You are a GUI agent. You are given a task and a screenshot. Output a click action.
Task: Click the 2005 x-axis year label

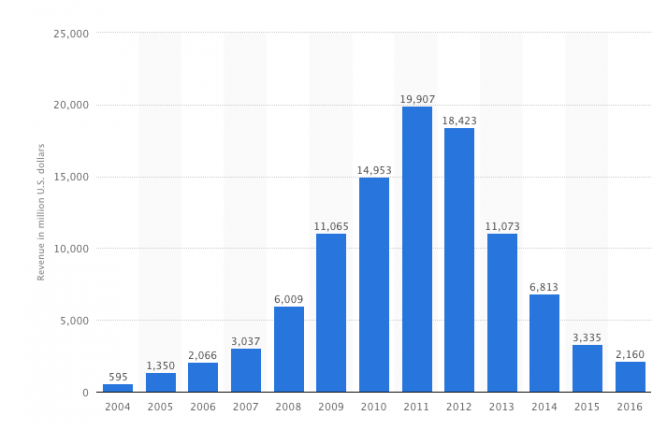point(160,407)
